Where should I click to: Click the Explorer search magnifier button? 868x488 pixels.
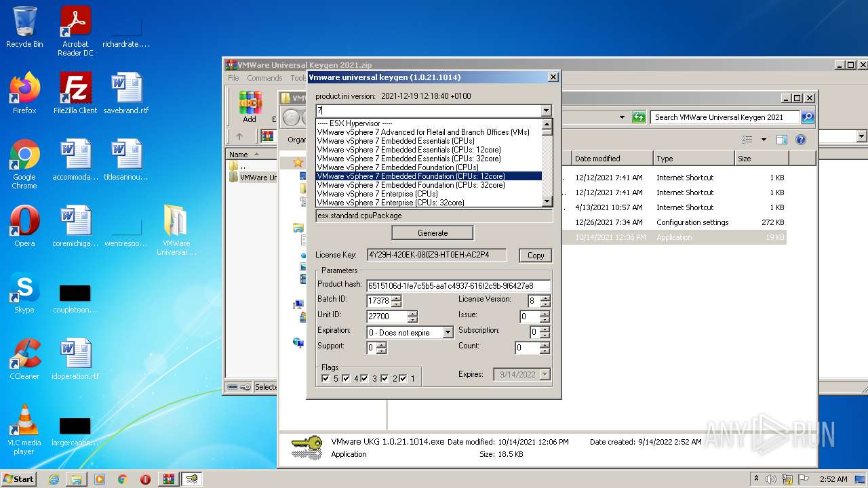point(808,117)
